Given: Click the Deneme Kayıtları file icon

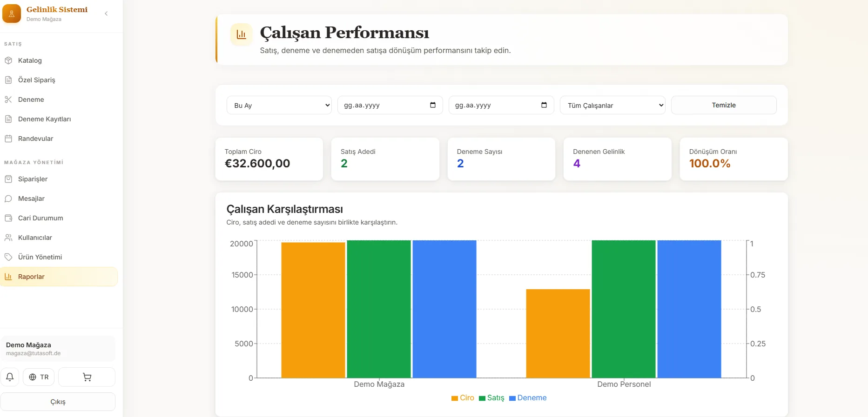Looking at the screenshot, I should point(8,119).
